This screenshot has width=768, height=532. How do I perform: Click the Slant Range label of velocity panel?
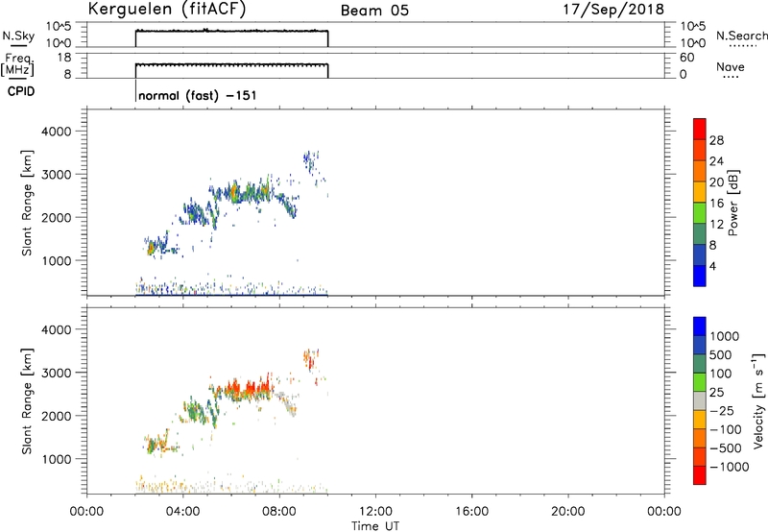(27, 401)
